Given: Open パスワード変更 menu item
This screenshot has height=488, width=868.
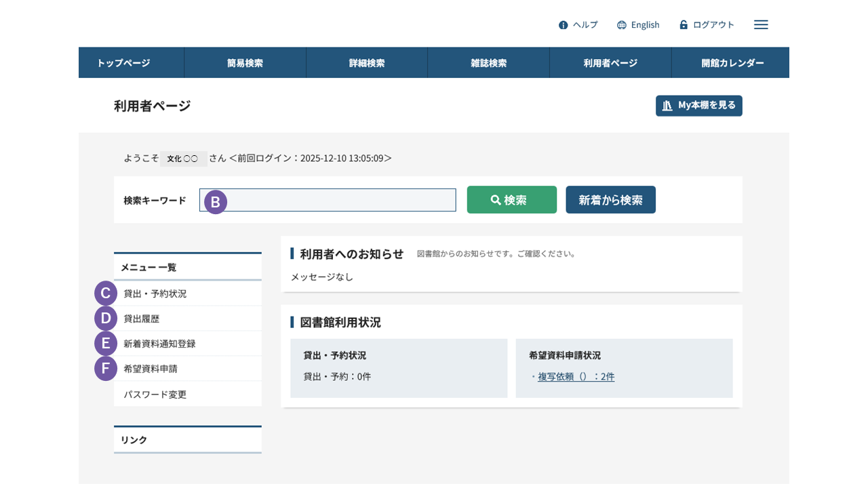Looking at the screenshot, I should click(155, 394).
